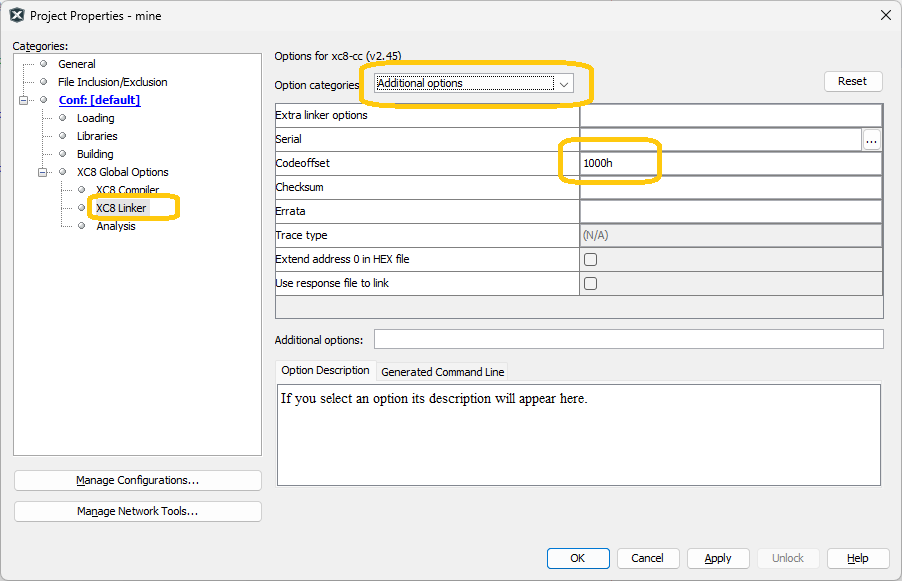Click the Errata value field
This screenshot has height=581, width=902.
pos(731,211)
